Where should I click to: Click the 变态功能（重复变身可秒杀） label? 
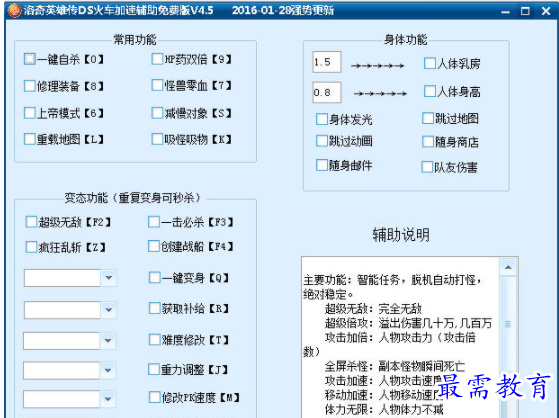pyautogui.click(x=133, y=197)
